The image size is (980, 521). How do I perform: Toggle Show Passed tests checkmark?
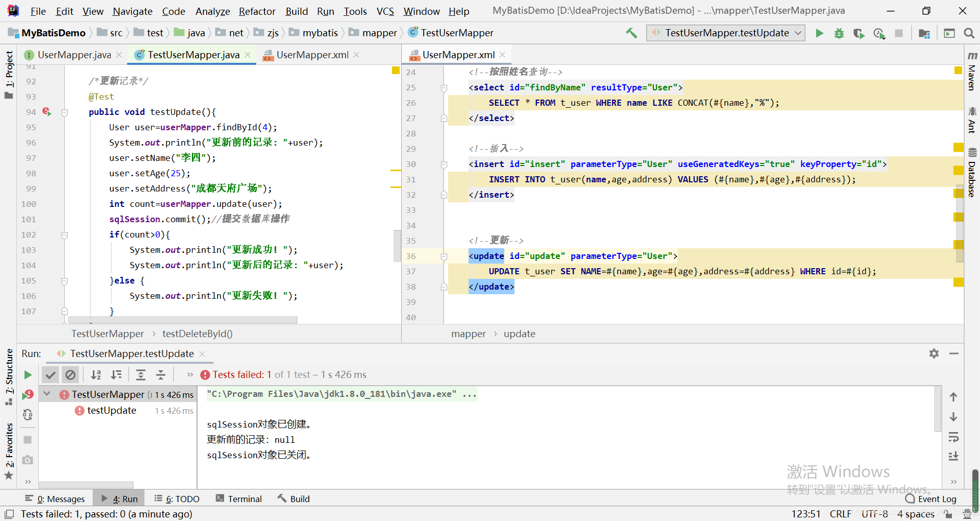pyautogui.click(x=51, y=375)
